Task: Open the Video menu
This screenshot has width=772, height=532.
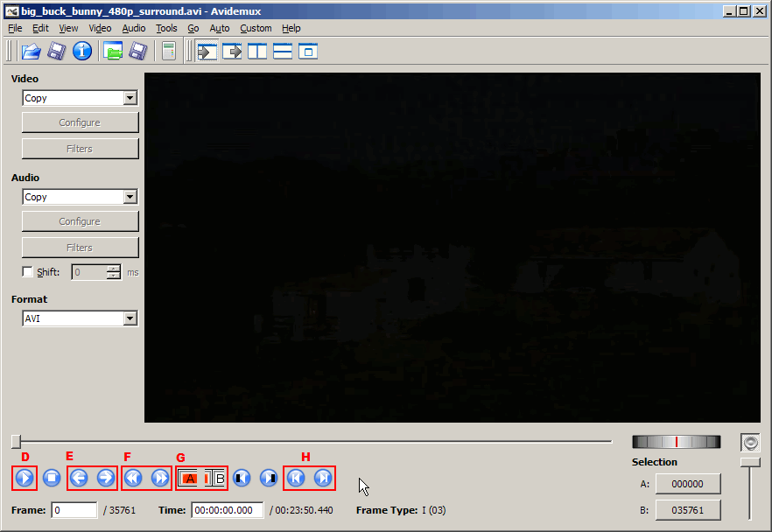Action: [100, 28]
